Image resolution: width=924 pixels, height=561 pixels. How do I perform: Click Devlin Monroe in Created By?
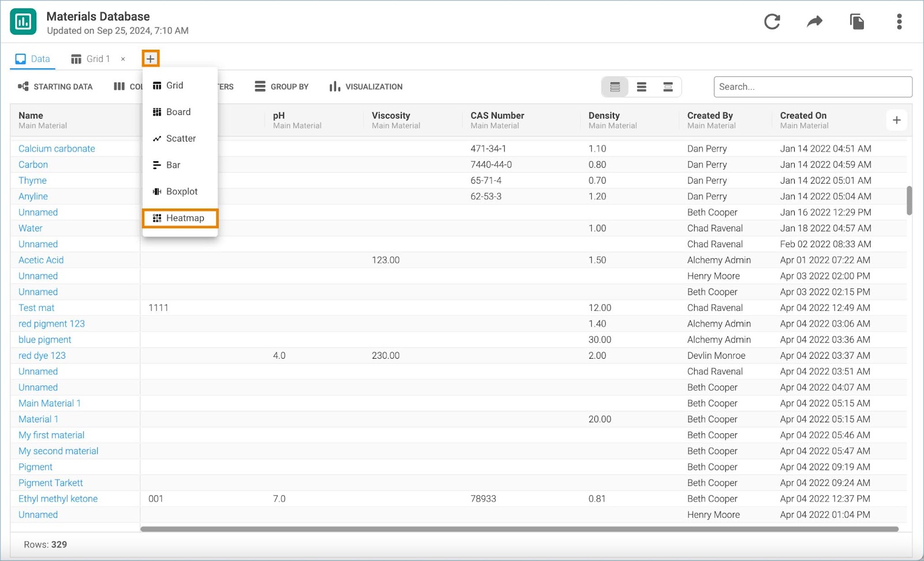[716, 355]
